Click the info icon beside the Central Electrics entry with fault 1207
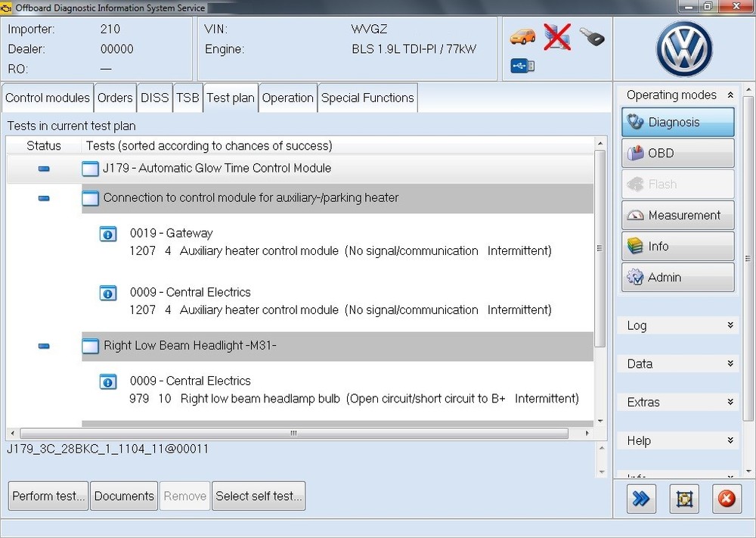The height and width of the screenshot is (538, 756). pos(108,293)
